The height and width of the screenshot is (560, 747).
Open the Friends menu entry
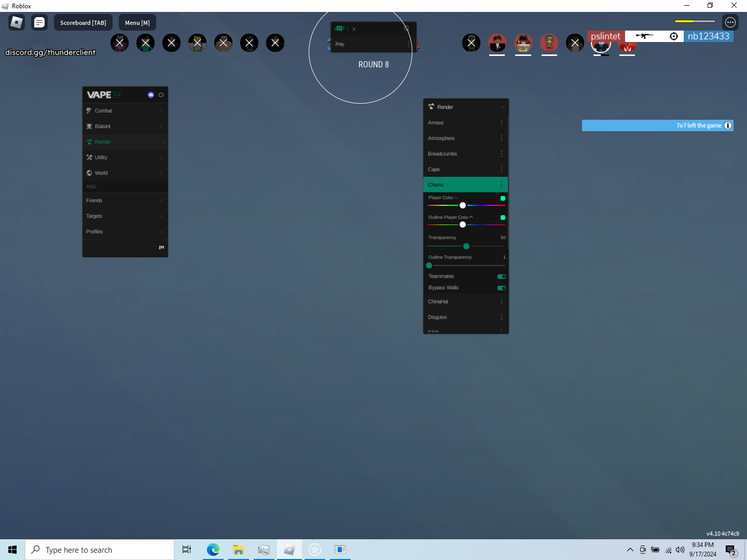pyautogui.click(x=125, y=200)
